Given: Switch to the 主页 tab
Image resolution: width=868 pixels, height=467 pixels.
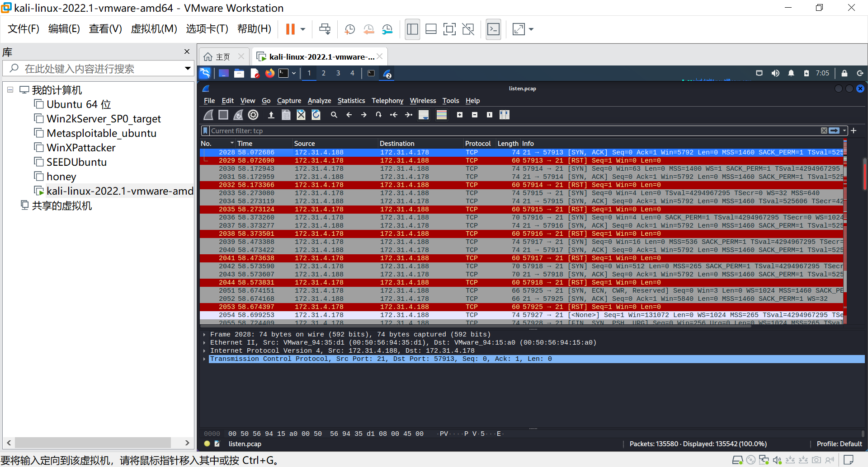Looking at the screenshot, I should pos(223,57).
